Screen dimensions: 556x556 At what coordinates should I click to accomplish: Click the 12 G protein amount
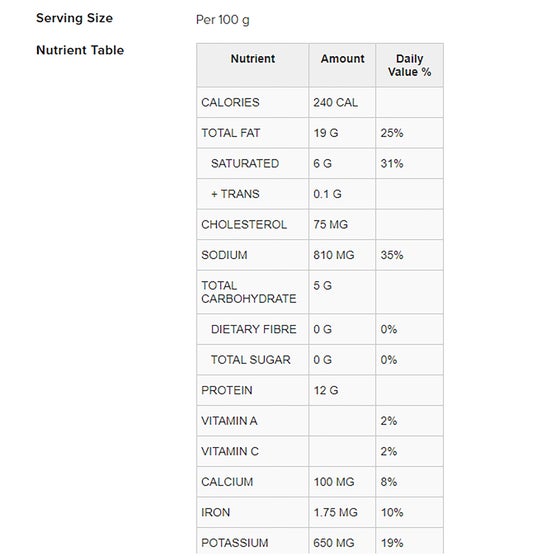326,390
